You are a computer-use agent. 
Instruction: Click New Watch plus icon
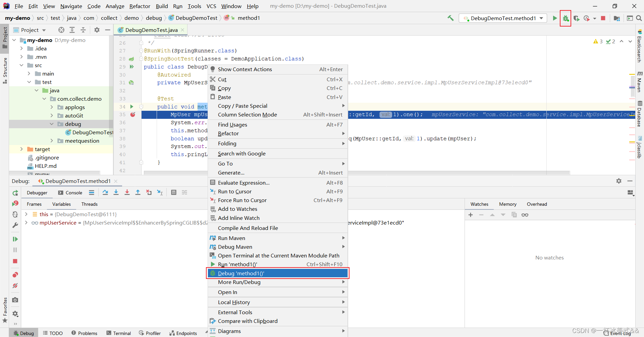(x=471, y=215)
